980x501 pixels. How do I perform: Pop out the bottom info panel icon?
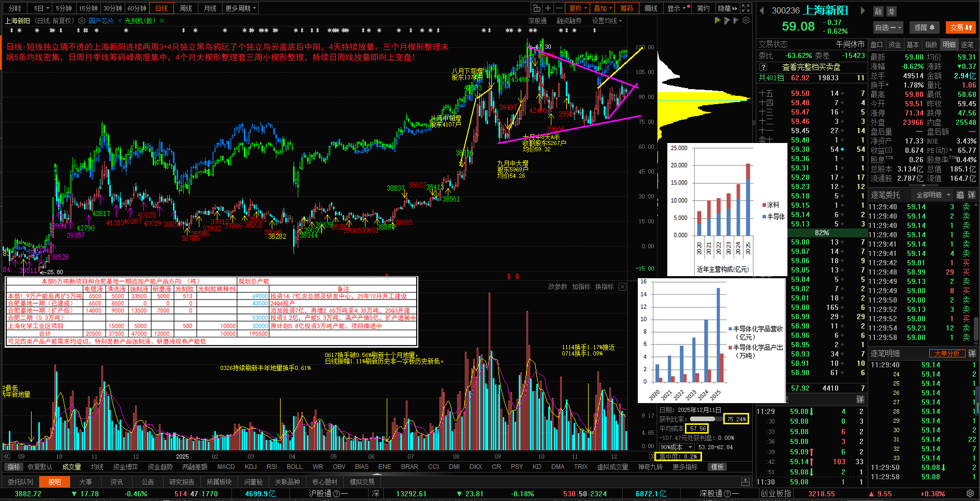[745, 482]
